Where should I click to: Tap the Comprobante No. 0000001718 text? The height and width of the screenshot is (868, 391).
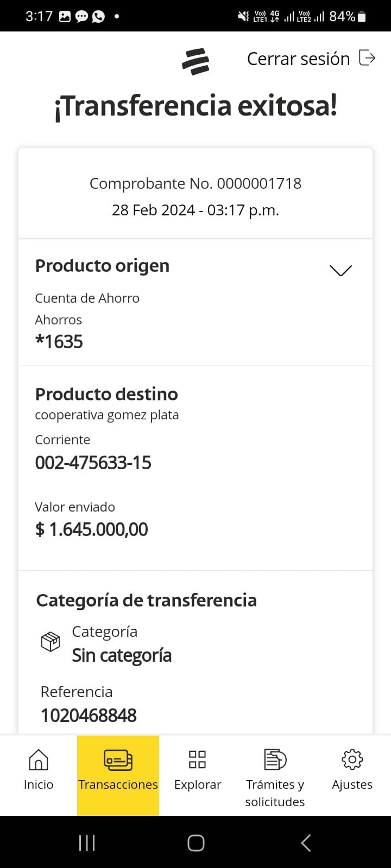tap(195, 183)
